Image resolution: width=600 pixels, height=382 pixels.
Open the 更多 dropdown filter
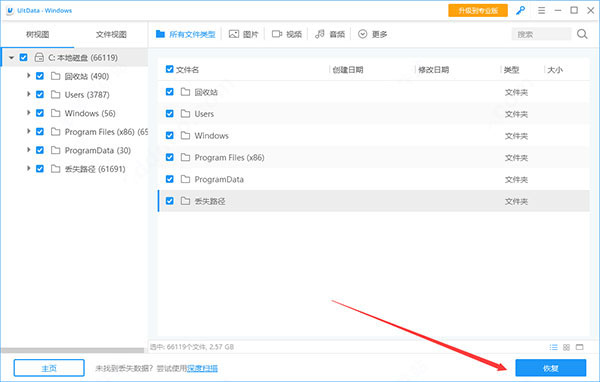372,34
